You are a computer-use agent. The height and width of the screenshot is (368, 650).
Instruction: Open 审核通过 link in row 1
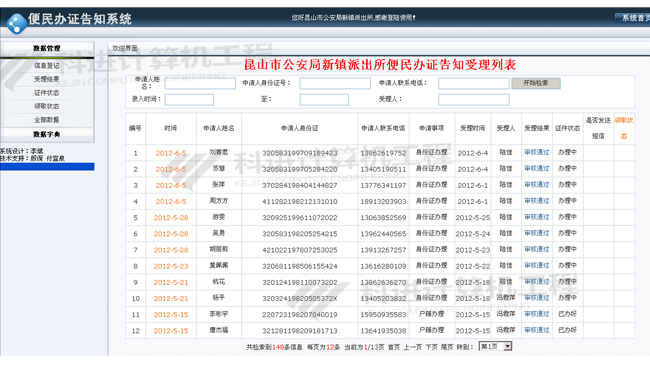tap(536, 153)
